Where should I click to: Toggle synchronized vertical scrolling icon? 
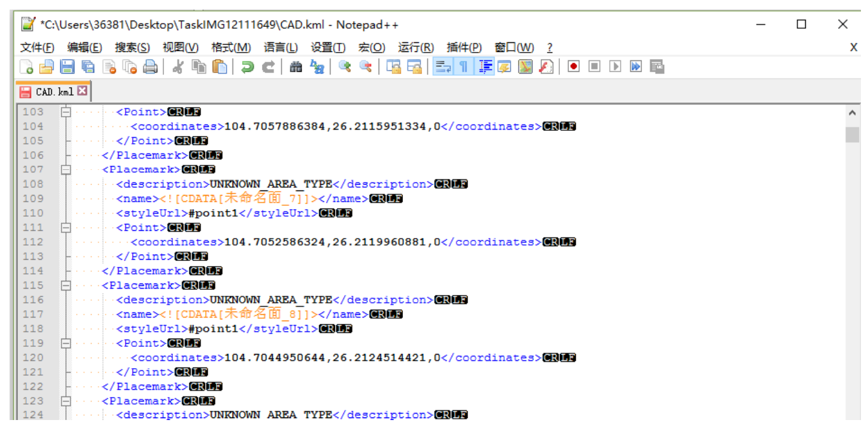click(x=393, y=67)
